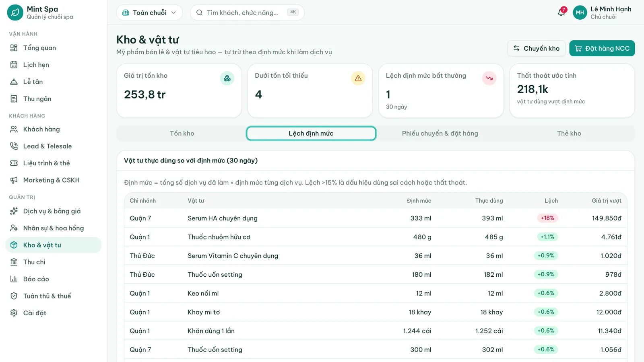Open Lịch hẹn calendar icon in sidebar

click(14, 65)
